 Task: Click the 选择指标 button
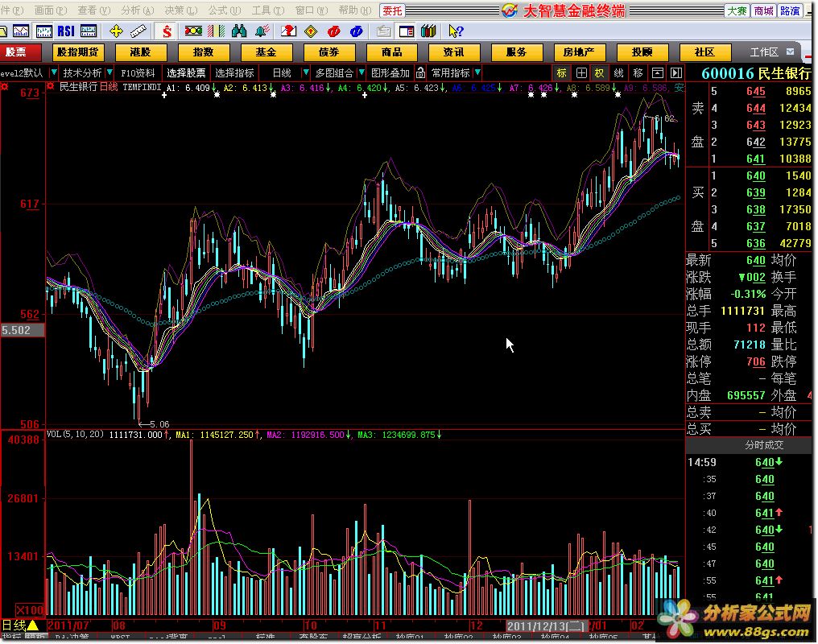coord(235,73)
